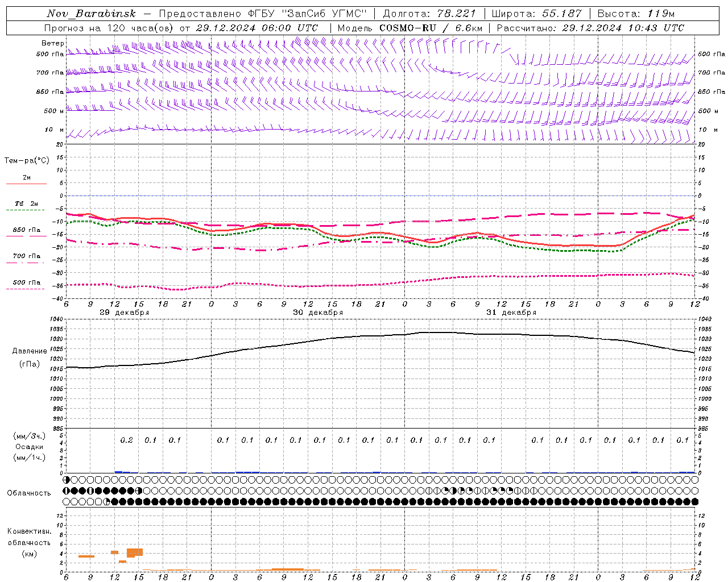Click the (мм/3ч.) precipitation unit label

30,436
